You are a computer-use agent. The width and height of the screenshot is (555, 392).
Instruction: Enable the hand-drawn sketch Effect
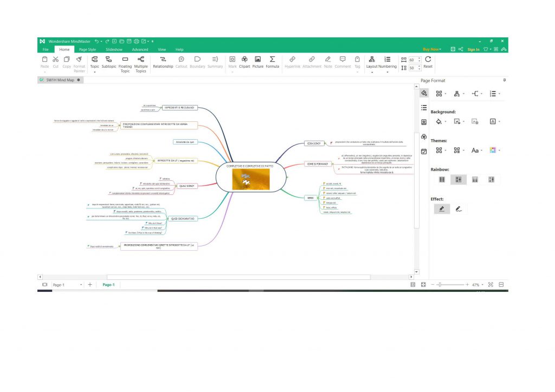point(459,208)
